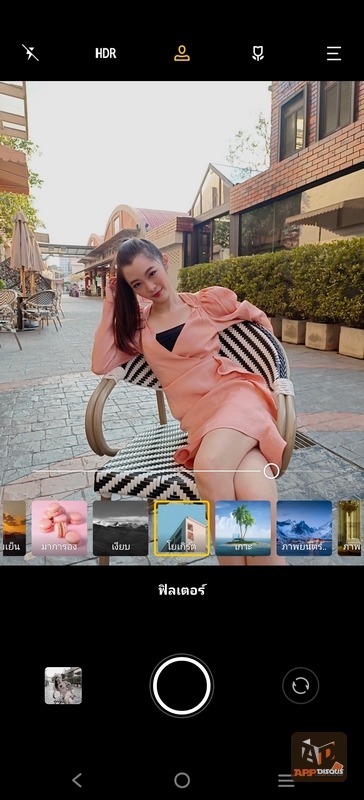Select the partially visible sunset filter
The height and width of the screenshot is (800, 364).
click(13, 528)
